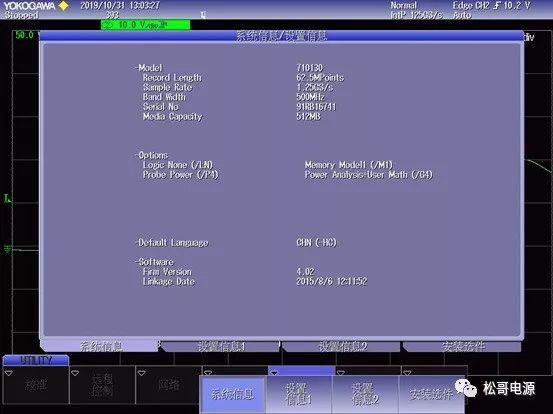Choose the 安装选件 soft key
The image size is (553, 414).
click(x=431, y=394)
